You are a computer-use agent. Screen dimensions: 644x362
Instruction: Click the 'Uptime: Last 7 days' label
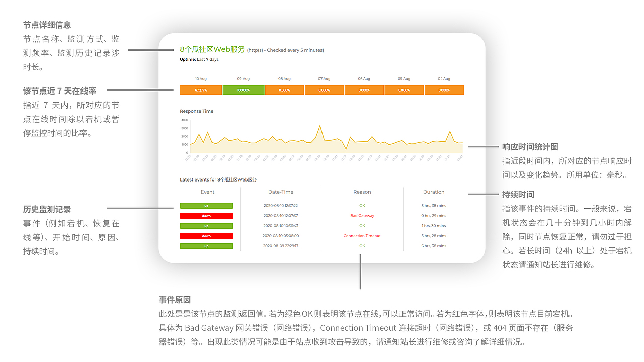[199, 59]
